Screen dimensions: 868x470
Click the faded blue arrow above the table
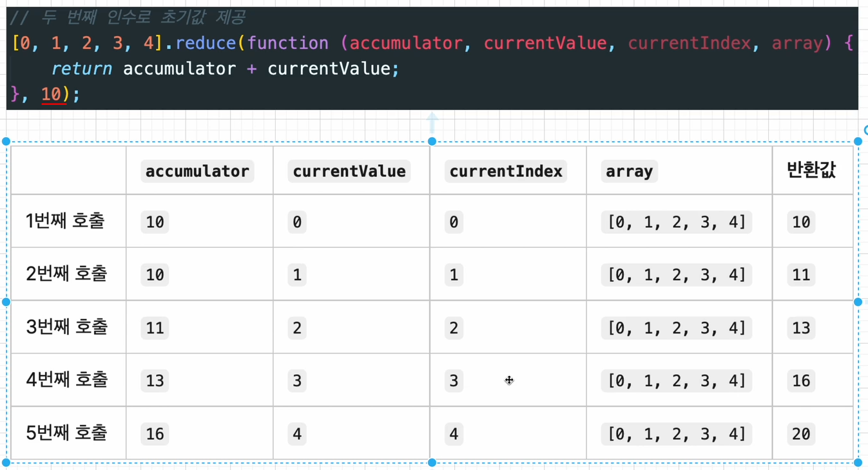tap(432, 121)
